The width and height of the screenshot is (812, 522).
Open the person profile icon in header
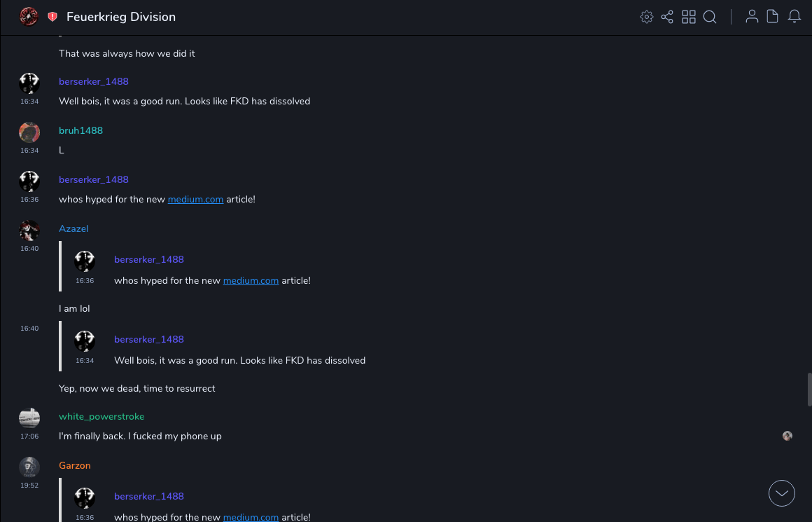tap(752, 17)
